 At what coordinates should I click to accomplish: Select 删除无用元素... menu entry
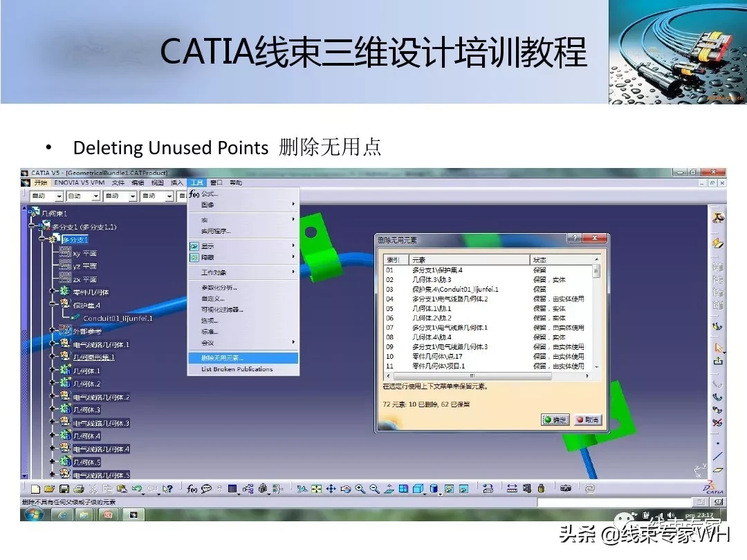(x=243, y=358)
